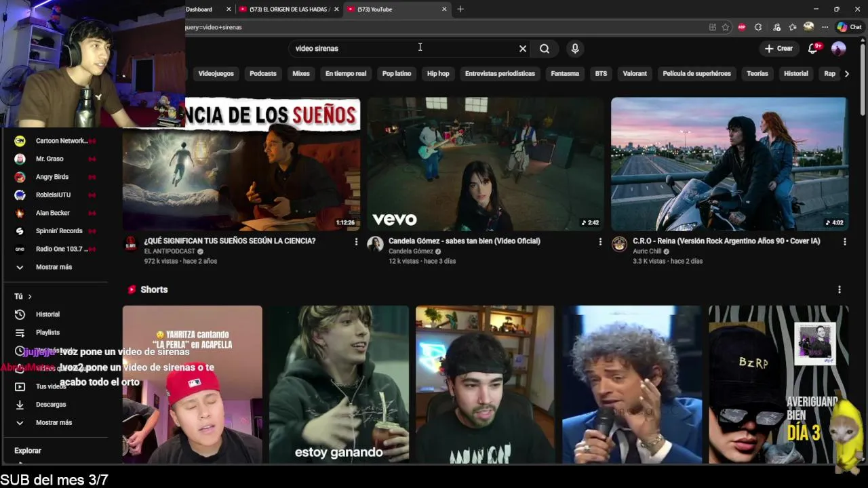
Task: Select the Pop latino chip
Action: tap(397, 73)
